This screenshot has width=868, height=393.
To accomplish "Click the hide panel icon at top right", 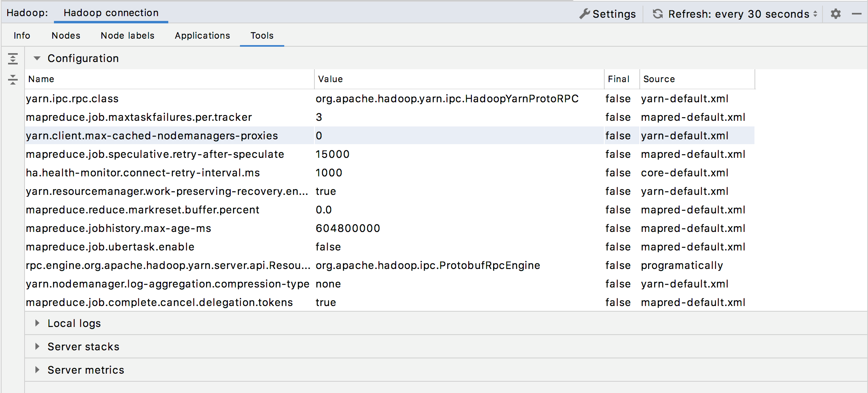I will coord(856,13).
